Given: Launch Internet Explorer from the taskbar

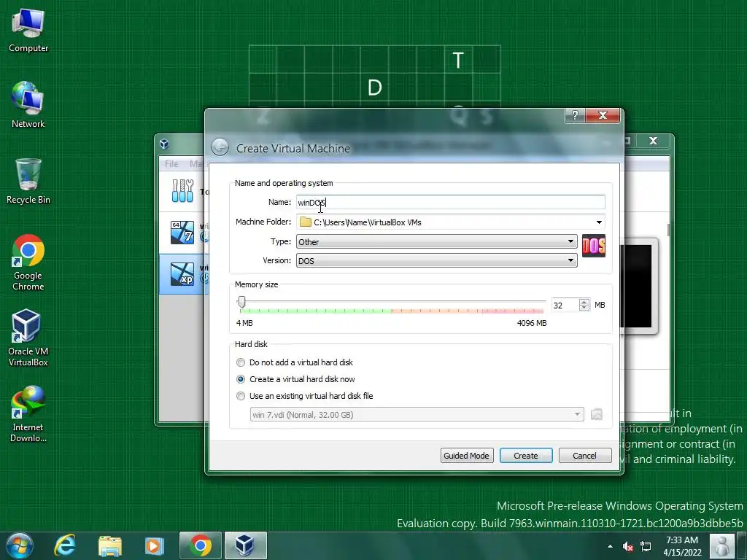Looking at the screenshot, I should [65, 545].
